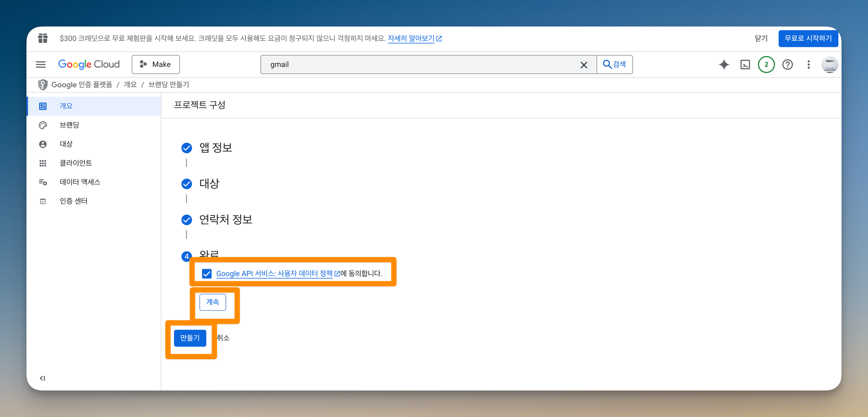
Task: Select 클라이언트 in the sidebar
Action: click(94, 163)
